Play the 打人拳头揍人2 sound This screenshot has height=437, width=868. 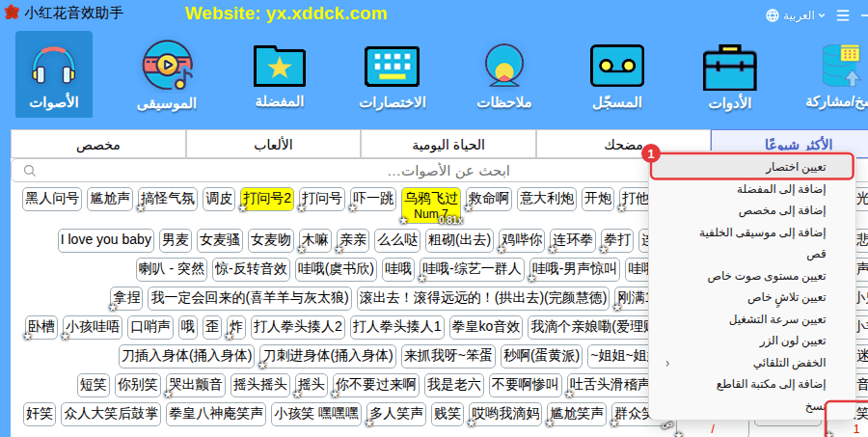pyautogui.click(x=298, y=327)
